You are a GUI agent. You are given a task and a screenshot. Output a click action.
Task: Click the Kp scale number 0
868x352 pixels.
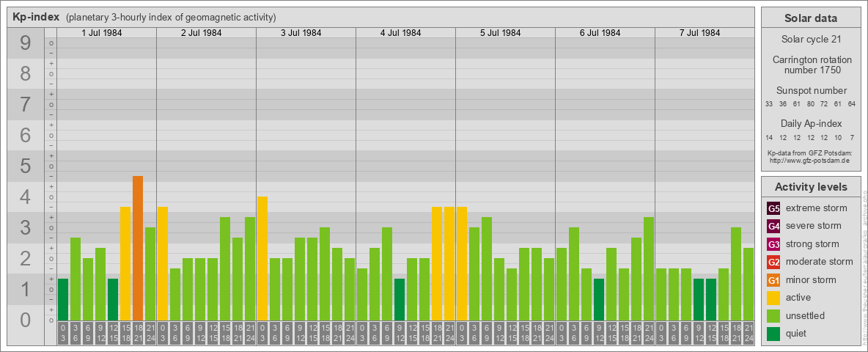click(25, 320)
